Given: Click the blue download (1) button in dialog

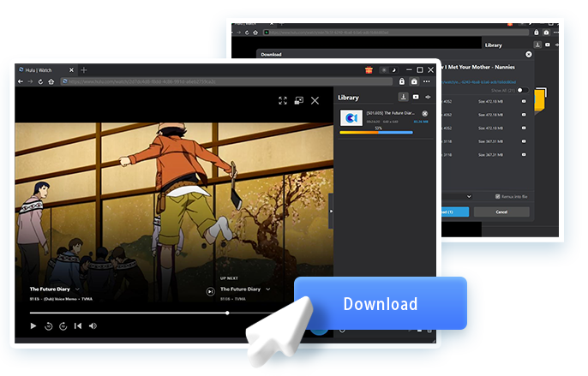Looking at the screenshot, I should [x=455, y=212].
